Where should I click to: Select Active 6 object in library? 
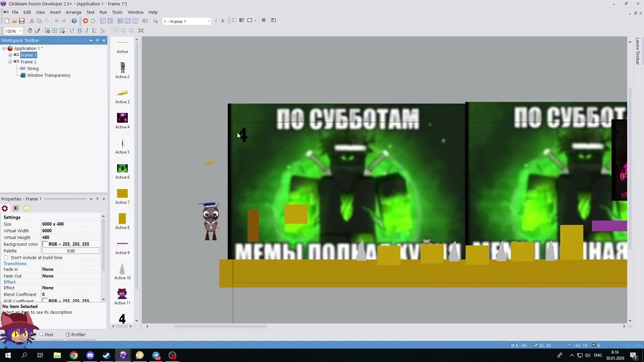pyautogui.click(x=122, y=171)
